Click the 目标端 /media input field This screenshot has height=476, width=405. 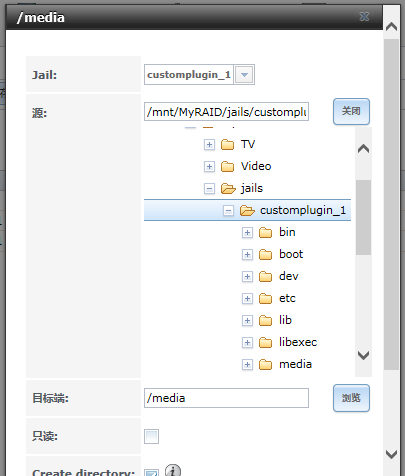coord(226,398)
